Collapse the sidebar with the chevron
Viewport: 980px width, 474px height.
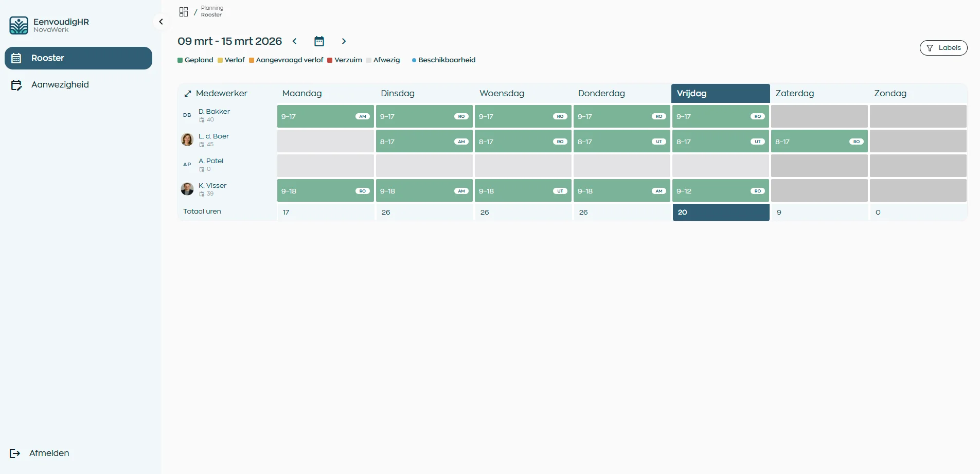click(161, 22)
